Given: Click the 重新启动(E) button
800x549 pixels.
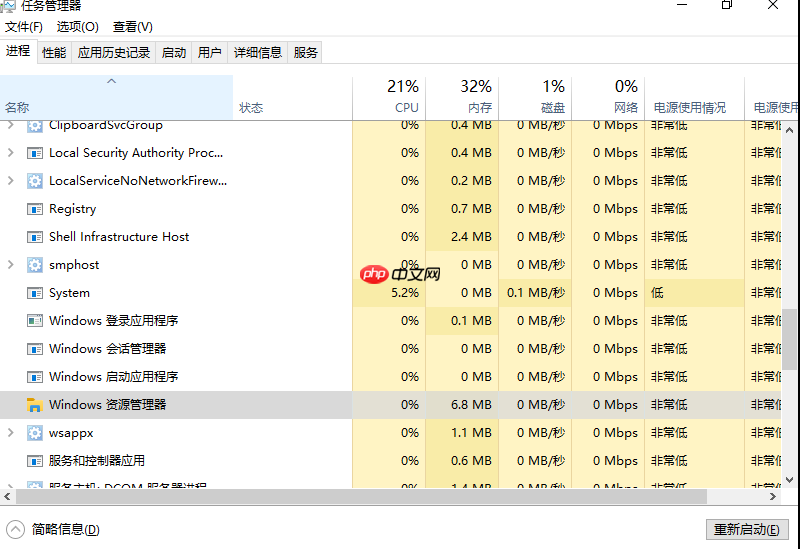Looking at the screenshot, I should [747, 530].
